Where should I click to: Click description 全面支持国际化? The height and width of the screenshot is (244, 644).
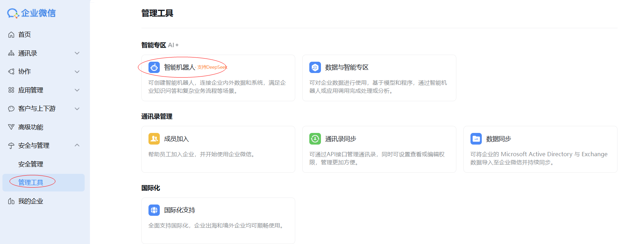[217, 226]
